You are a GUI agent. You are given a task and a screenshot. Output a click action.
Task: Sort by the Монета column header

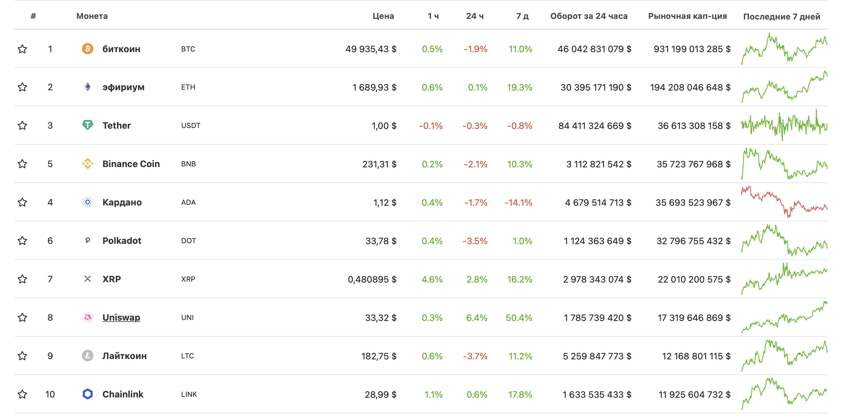(92, 16)
